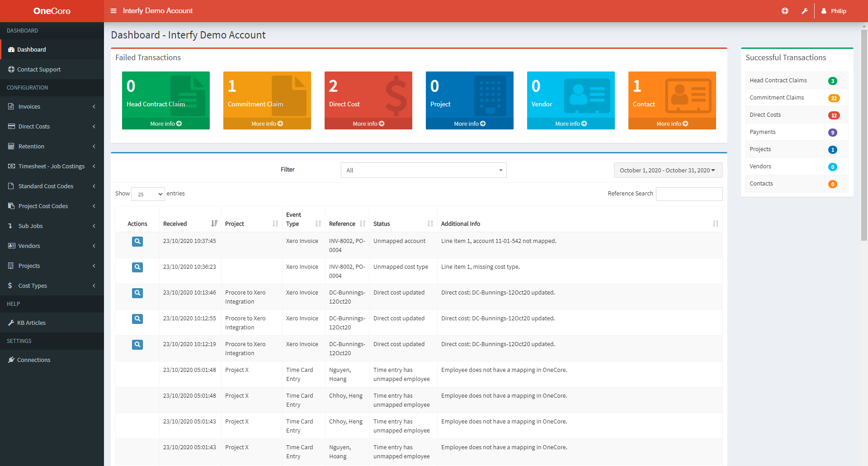Open Philip user menu

pos(834,11)
